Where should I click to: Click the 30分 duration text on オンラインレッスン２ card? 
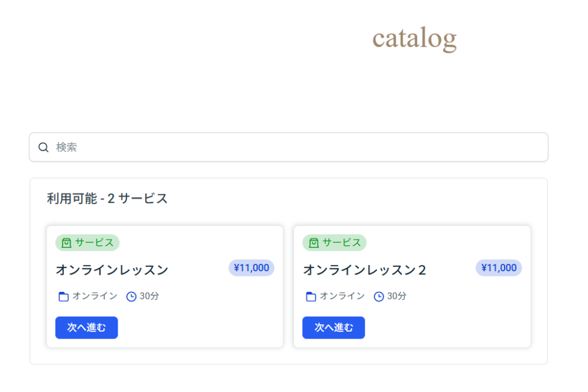coord(397,296)
